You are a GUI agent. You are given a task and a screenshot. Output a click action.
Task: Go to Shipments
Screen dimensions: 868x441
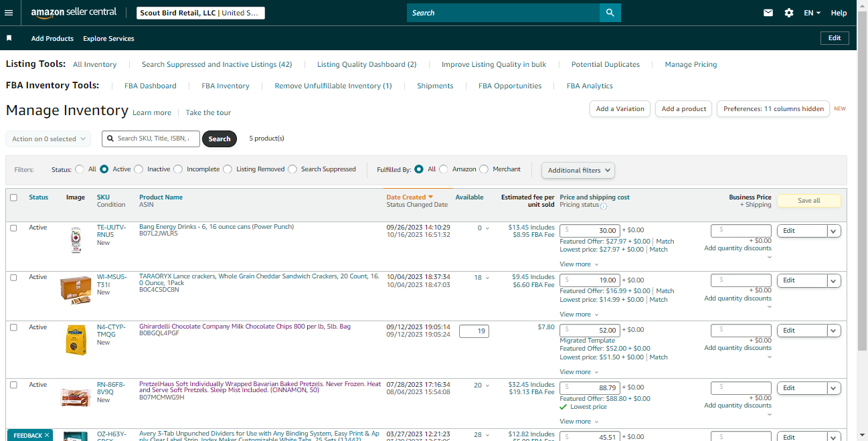(435, 86)
